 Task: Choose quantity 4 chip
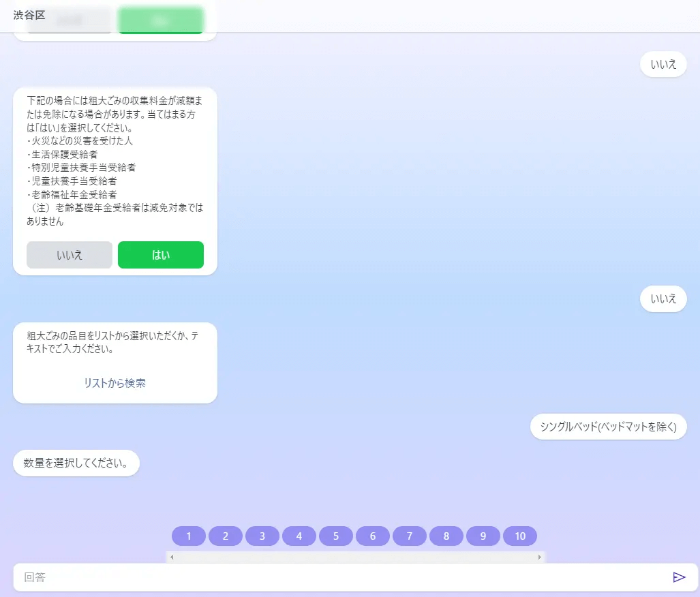coord(299,536)
